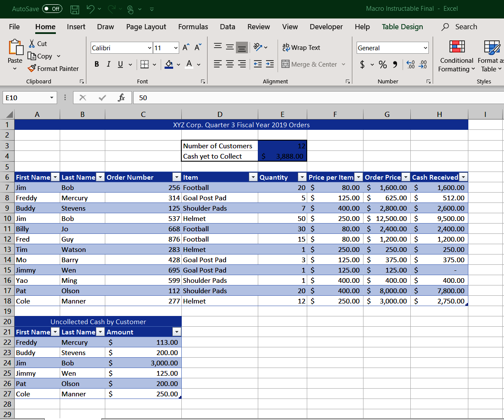Screen dimensions: 504x420
Task: Click into the Name Box showing E10
Action: (26, 98)
